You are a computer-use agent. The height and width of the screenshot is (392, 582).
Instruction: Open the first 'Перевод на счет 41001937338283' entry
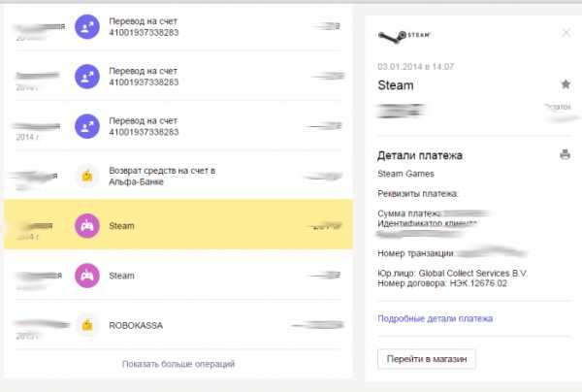(x=144, y=27)
